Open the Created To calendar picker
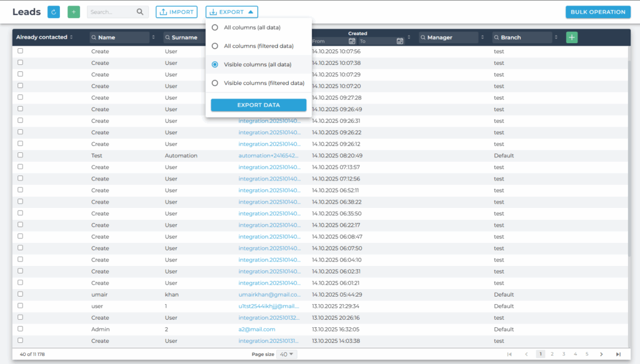The width and height of the screenshot is (640, 364). 400,41
